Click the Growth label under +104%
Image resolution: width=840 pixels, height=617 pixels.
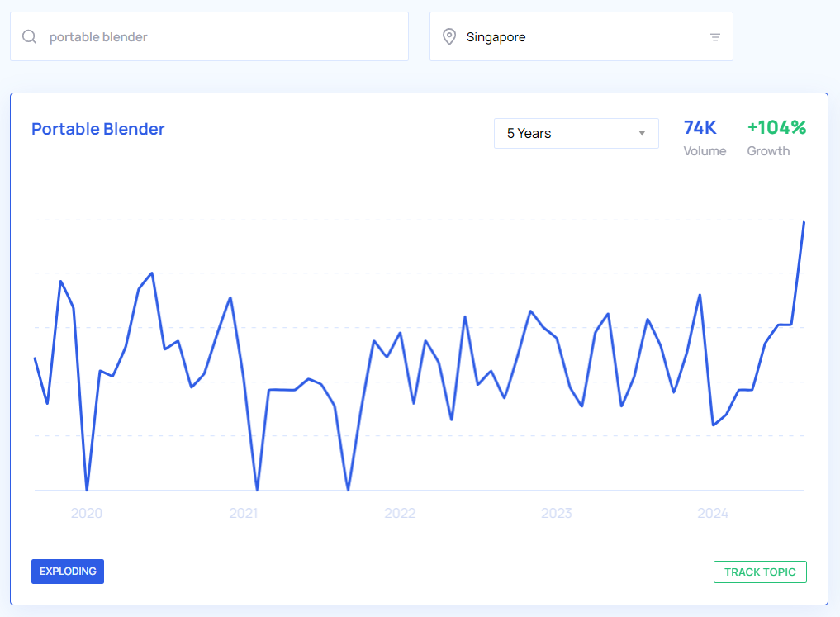(x=768, y=151)
